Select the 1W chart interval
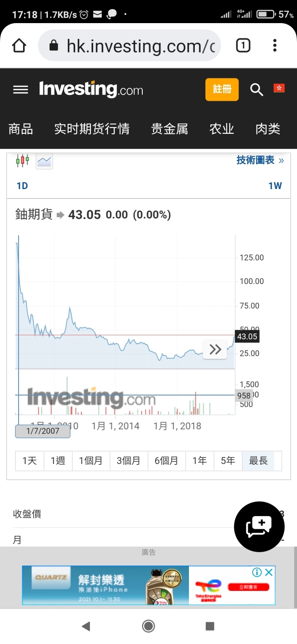The height and width of the screenshot is (644, 297). point(275,186)
